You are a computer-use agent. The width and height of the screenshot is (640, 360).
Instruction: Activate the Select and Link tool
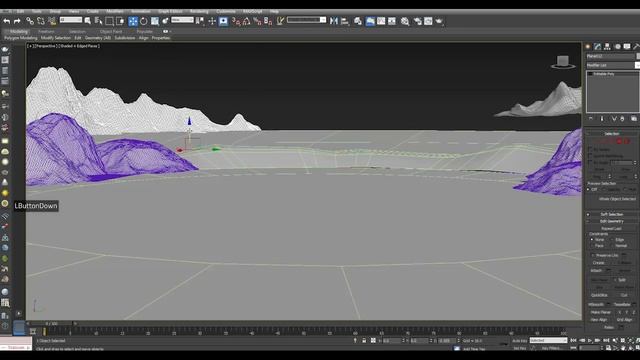tap(30, 21)
